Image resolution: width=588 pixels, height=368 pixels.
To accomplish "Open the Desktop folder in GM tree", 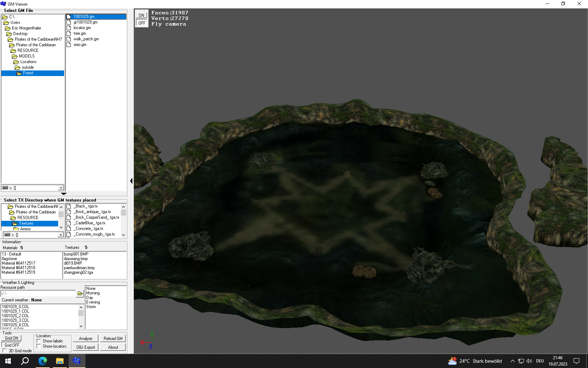I will [x=20, y=34].
